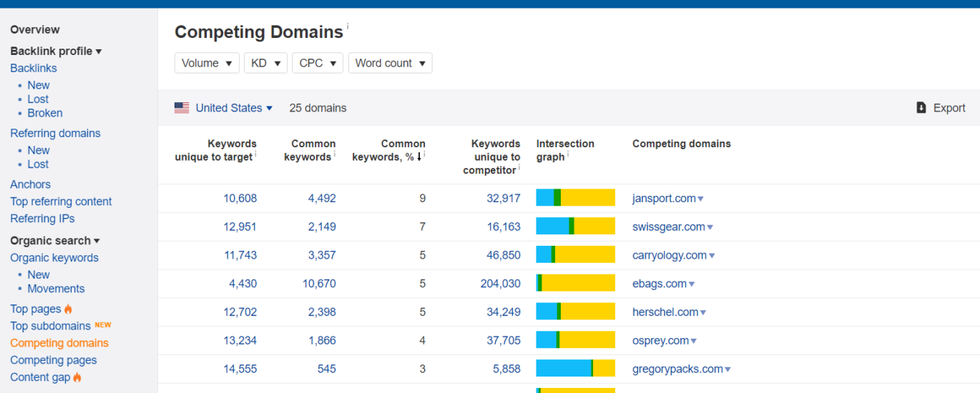Open Lost under Referring domains
This screenshot has height=393, width=980.
[38, 164]
